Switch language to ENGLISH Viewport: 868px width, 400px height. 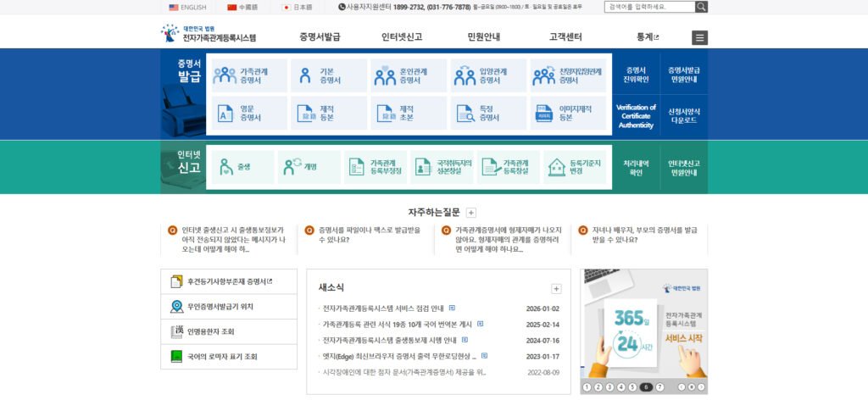coord(187,7)
